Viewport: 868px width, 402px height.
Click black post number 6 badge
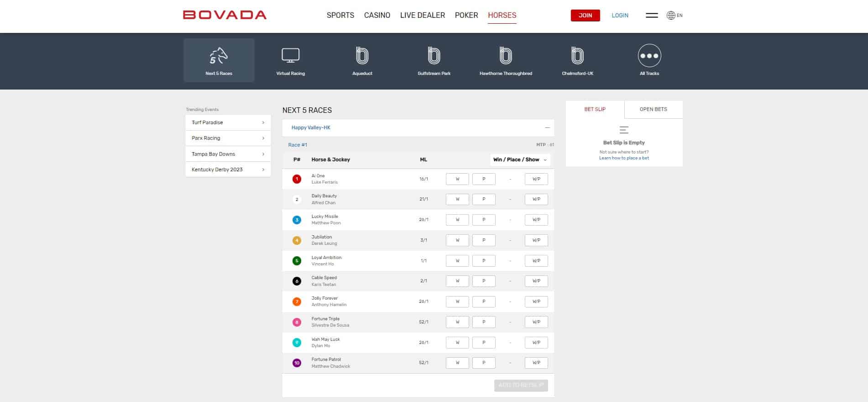[297, 281]
